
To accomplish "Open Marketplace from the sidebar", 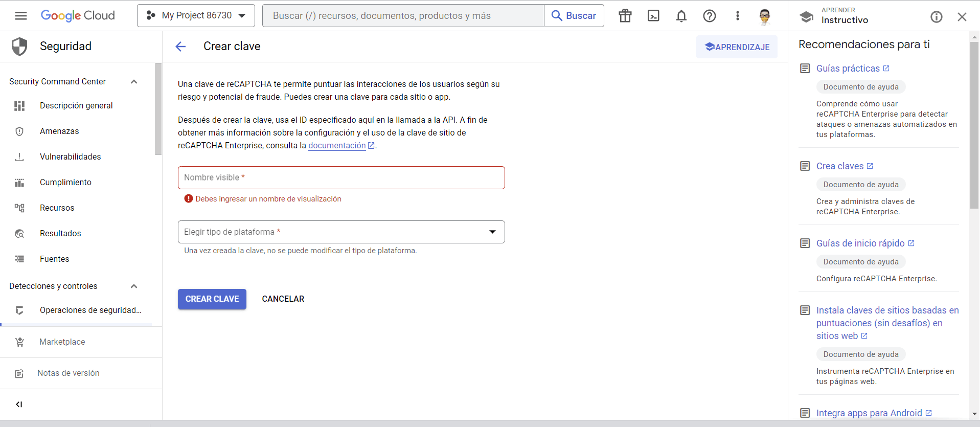I will (62, 342).
